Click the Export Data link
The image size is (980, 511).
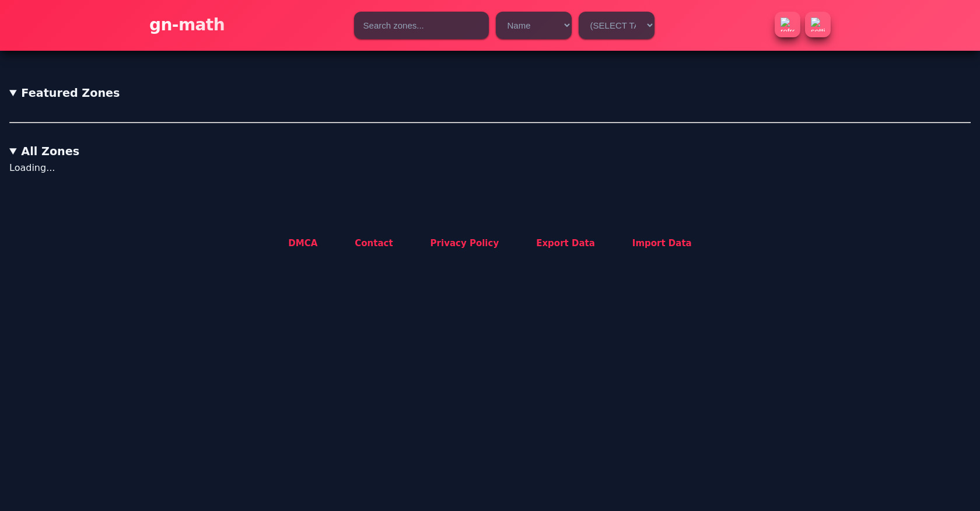pos(565,243)
